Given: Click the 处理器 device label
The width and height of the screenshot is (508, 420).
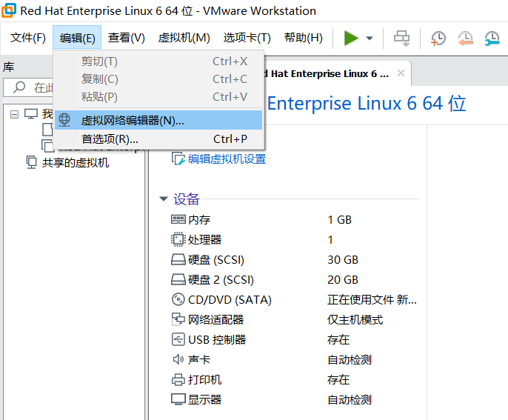Looking at the screenshot, I should (x=204, y=240).
